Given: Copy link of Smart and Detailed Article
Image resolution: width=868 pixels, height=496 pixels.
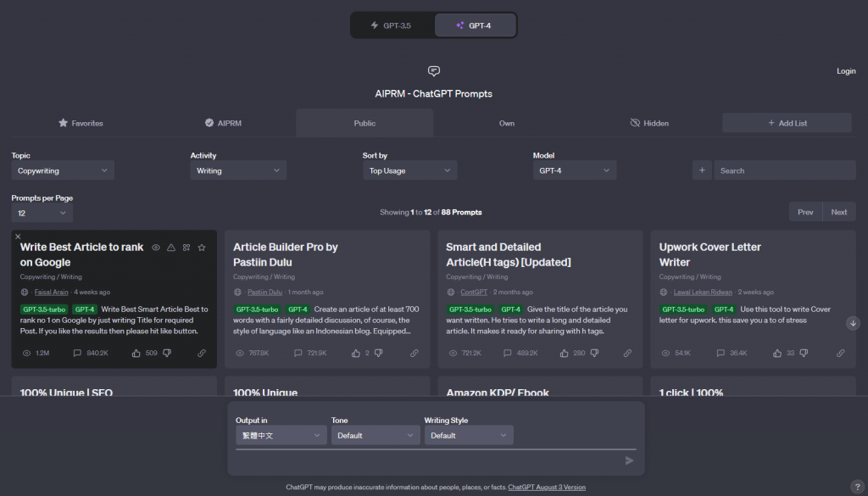Looking at the screenshot, I should pyautogui.click(x=627, y=354).
